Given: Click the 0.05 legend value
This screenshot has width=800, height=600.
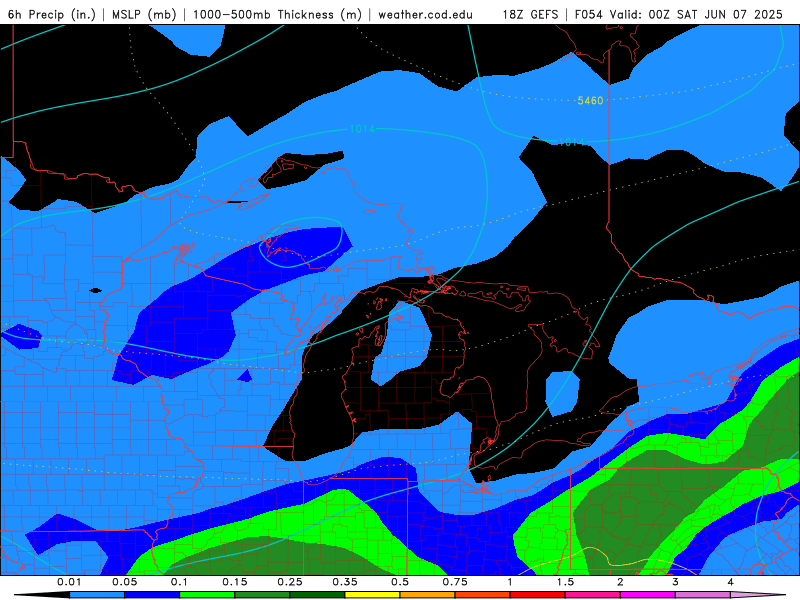Looking at the screenshot, I should click(124, 582).
